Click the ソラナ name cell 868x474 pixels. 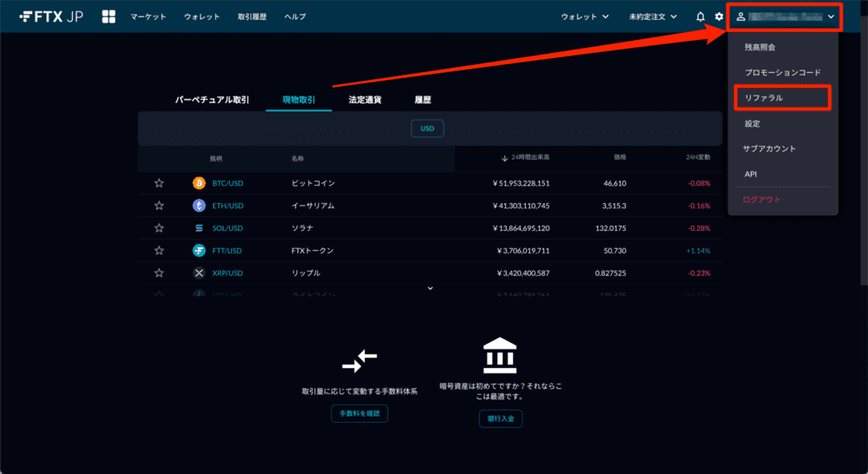tap(302, 228)
